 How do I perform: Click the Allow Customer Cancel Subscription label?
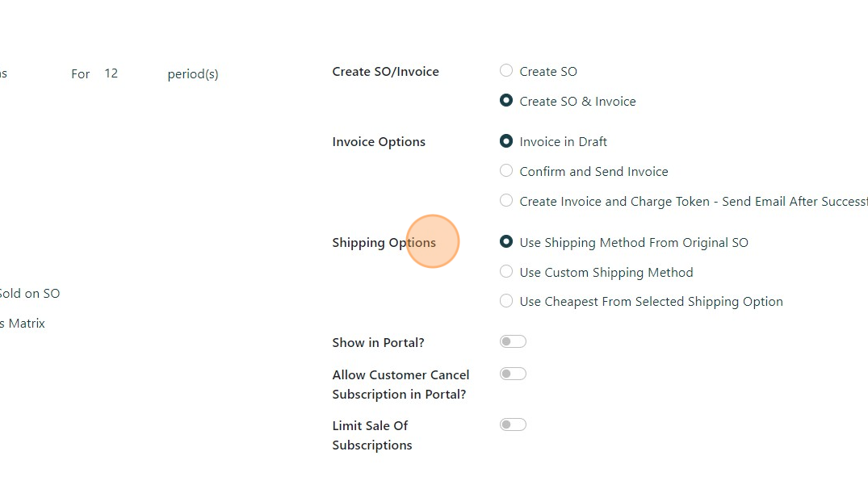(400, 384)
